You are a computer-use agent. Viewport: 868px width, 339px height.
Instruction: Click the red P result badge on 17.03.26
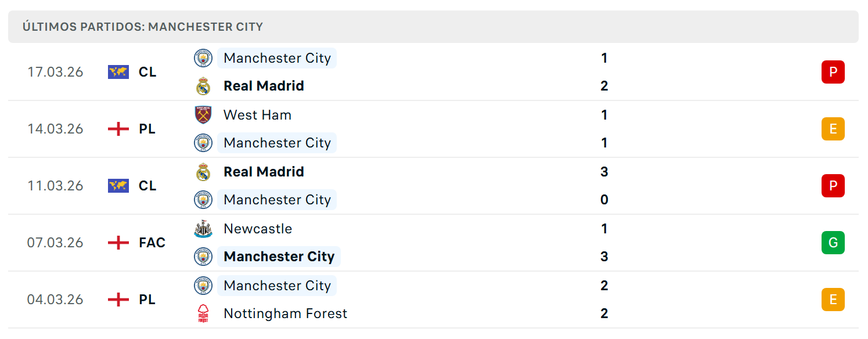[x=833, y=72]
